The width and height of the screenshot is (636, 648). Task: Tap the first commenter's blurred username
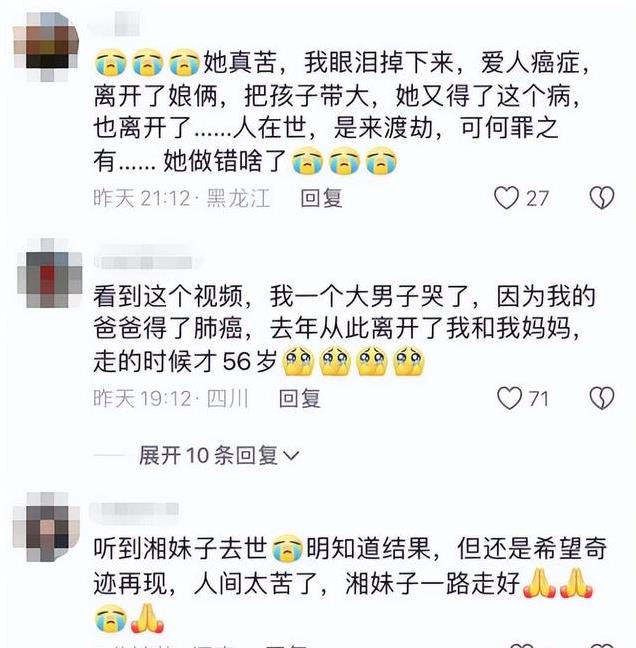[x=114, y=25]
